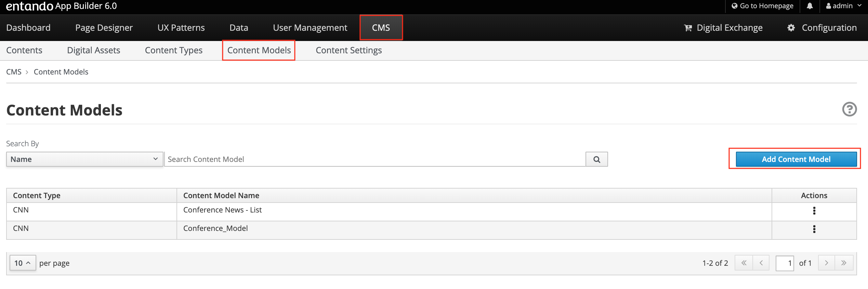Screen dimensions: 868x289
Task: Go to the last page of results
Action: click(844, 263)
